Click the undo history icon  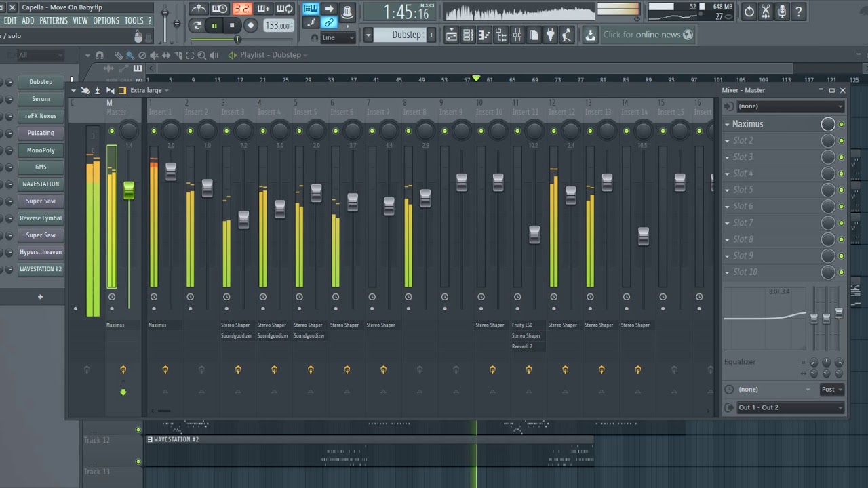point(749,12)
